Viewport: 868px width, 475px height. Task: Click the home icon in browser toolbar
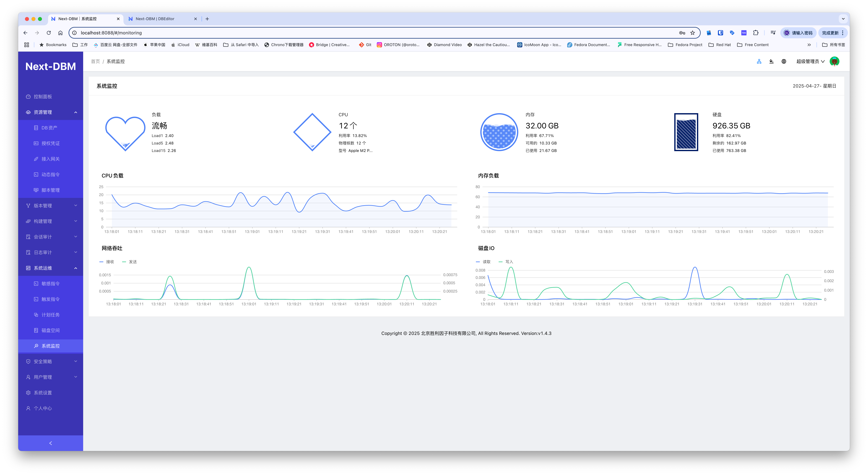pyautogui.click(x=60, y=33)
